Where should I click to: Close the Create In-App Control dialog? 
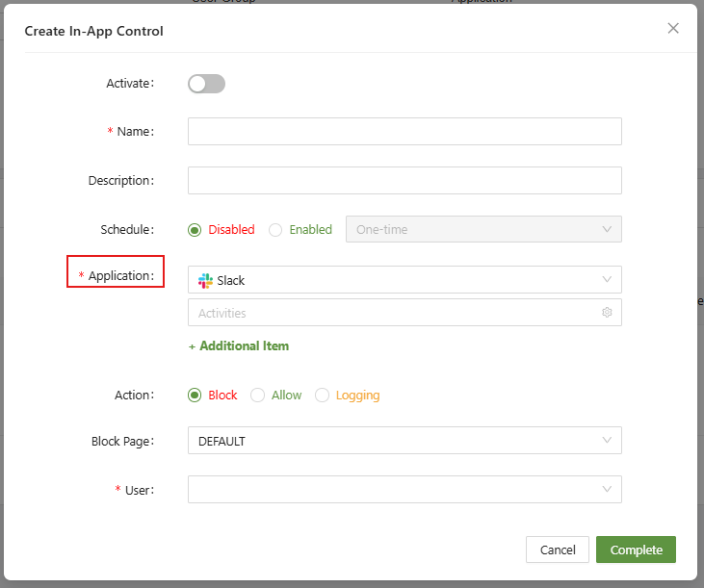673,29
